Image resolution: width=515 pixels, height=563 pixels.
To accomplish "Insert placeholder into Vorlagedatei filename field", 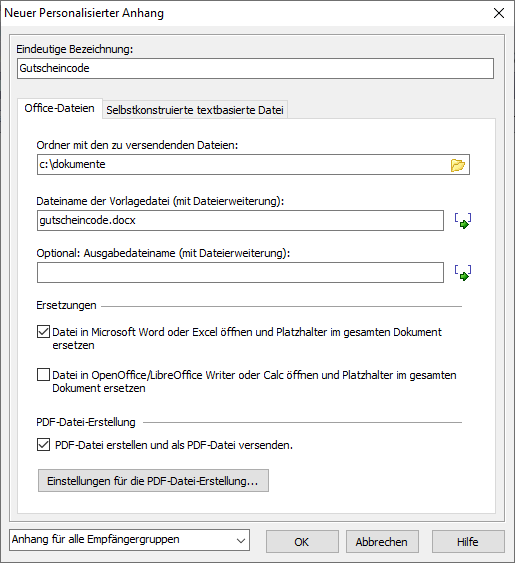I will (463, 220).
